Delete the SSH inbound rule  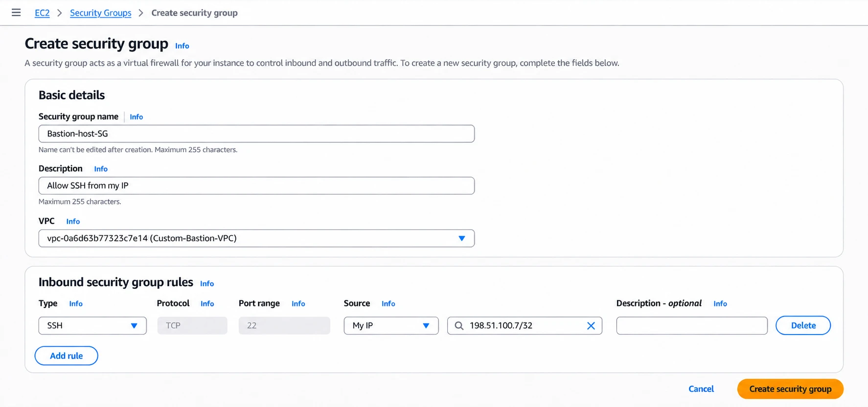pyautogui.click(x=803, y=326)
